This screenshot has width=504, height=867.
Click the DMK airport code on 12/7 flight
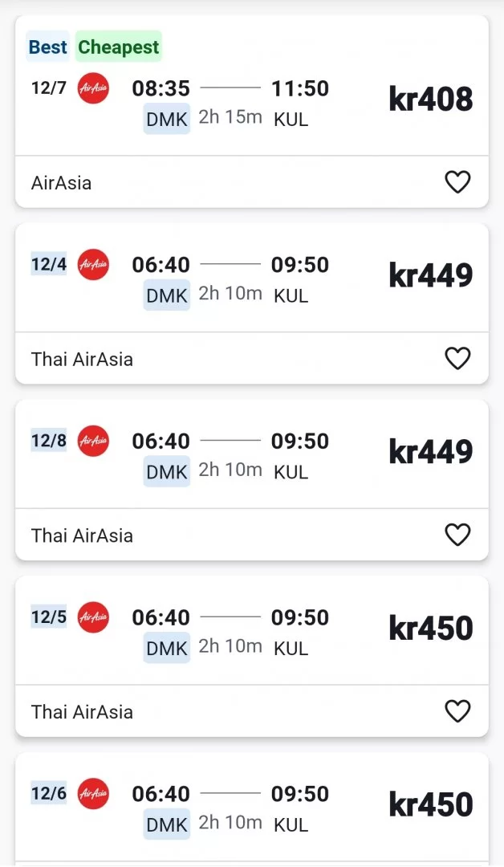pyautogui.click(x=167, y=120)
